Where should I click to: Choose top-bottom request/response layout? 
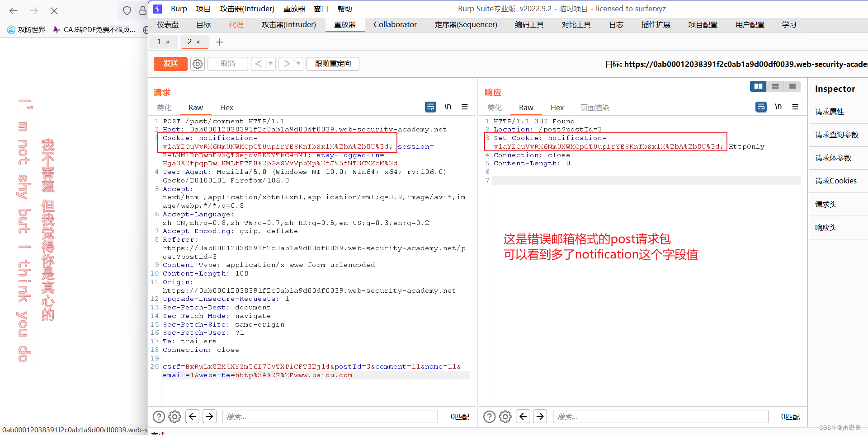click(775, 86)
